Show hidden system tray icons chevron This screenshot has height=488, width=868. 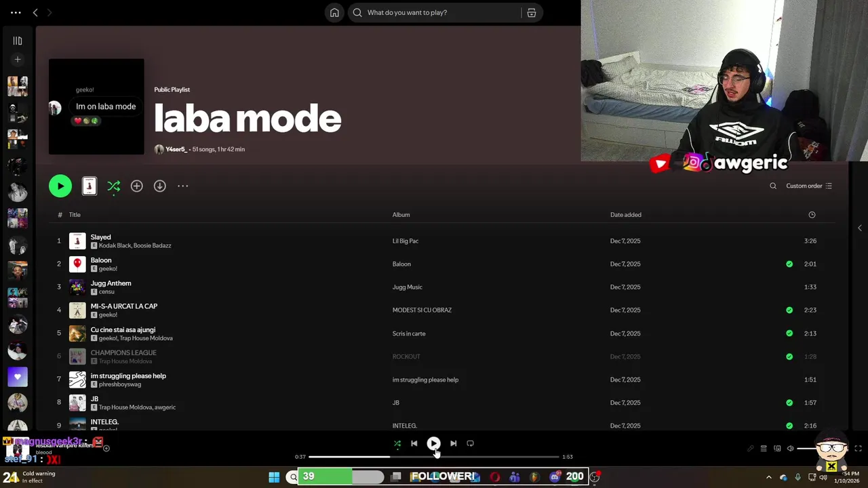(769, 477)
